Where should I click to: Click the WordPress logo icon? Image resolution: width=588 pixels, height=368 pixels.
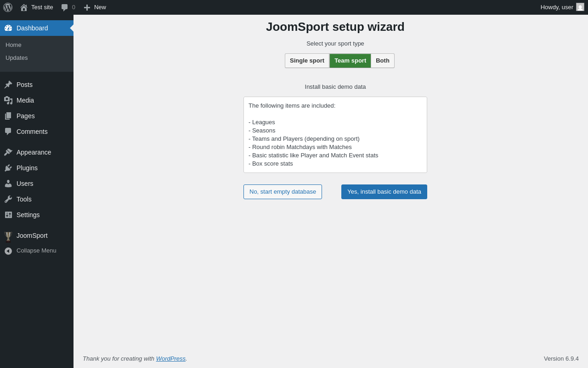click(8, 7)
